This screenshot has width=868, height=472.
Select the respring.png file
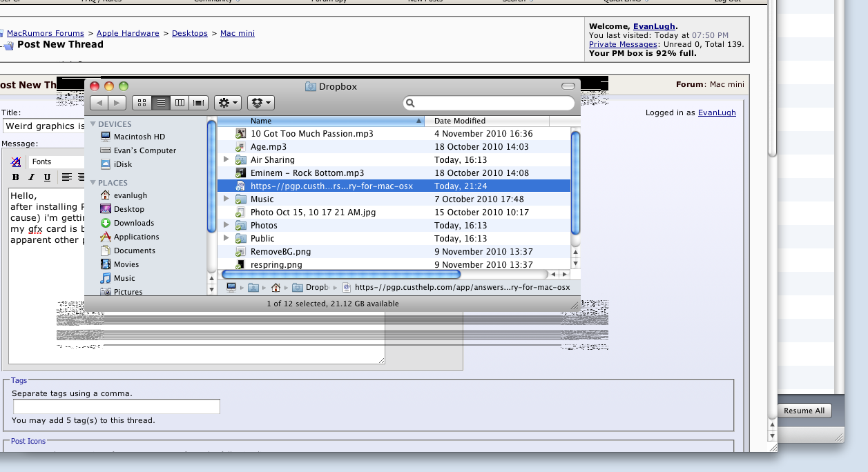pos(394,264)
